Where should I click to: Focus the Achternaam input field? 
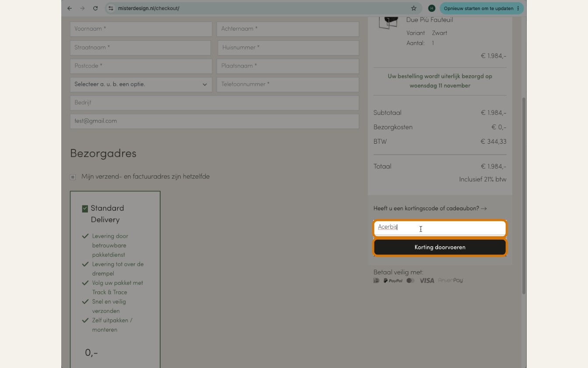288,29
